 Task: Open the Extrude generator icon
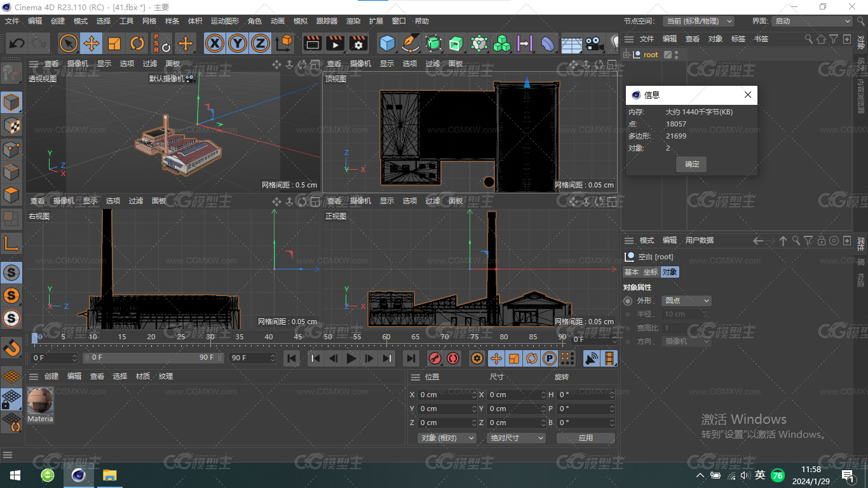(x=456, y=43)
